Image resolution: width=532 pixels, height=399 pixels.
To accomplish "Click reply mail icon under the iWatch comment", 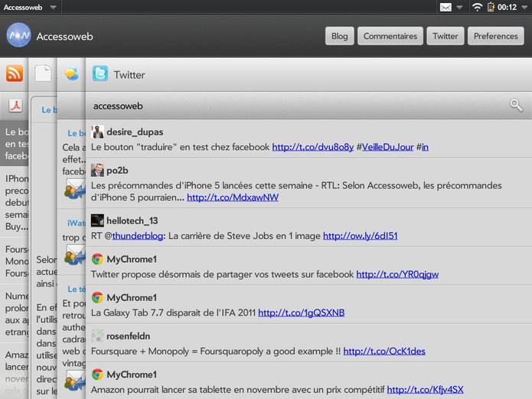I will (75, 255).
